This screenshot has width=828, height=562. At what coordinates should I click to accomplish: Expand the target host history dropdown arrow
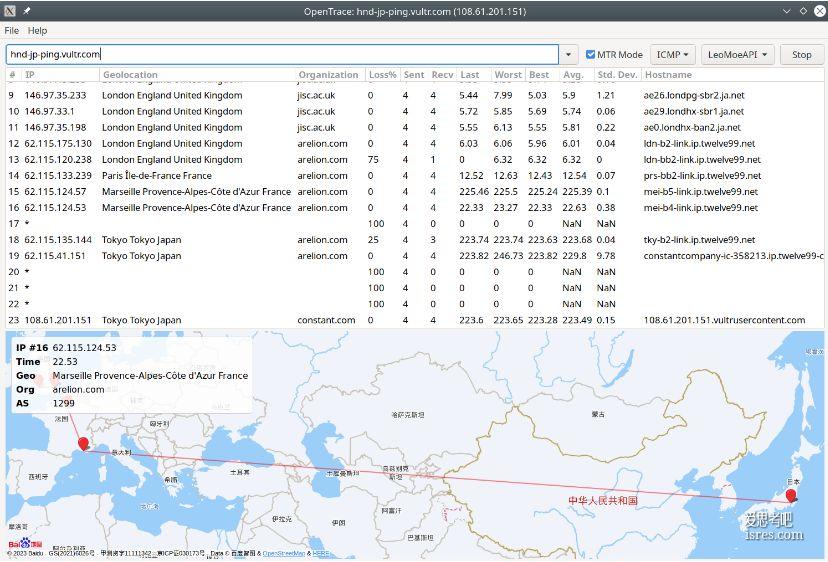pyautogui.click(x=568, y=54)
